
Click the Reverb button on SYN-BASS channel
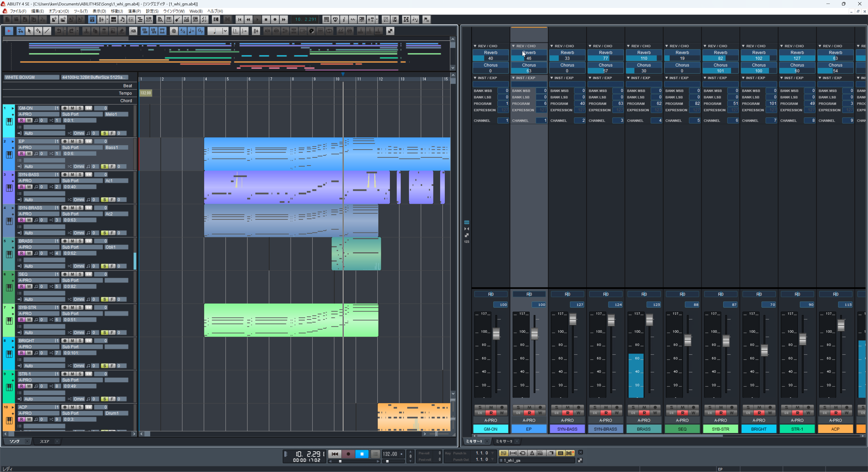[x=567, y=53]
